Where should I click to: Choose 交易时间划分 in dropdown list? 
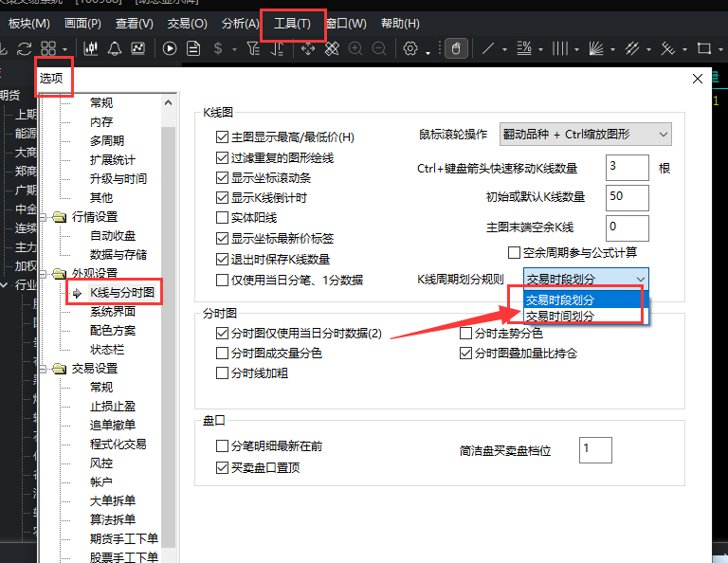click(x=586, y=316)
